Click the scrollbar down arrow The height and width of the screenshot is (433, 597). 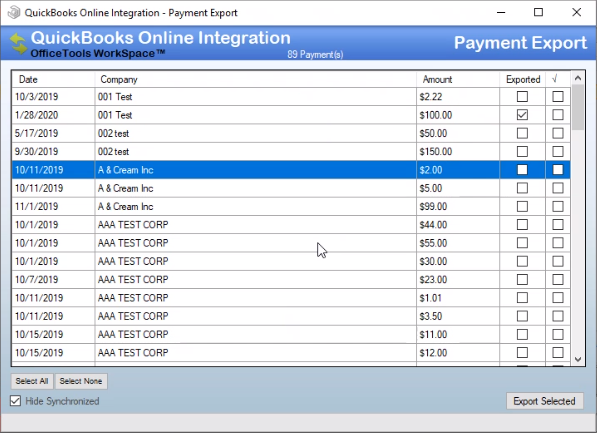578,359
